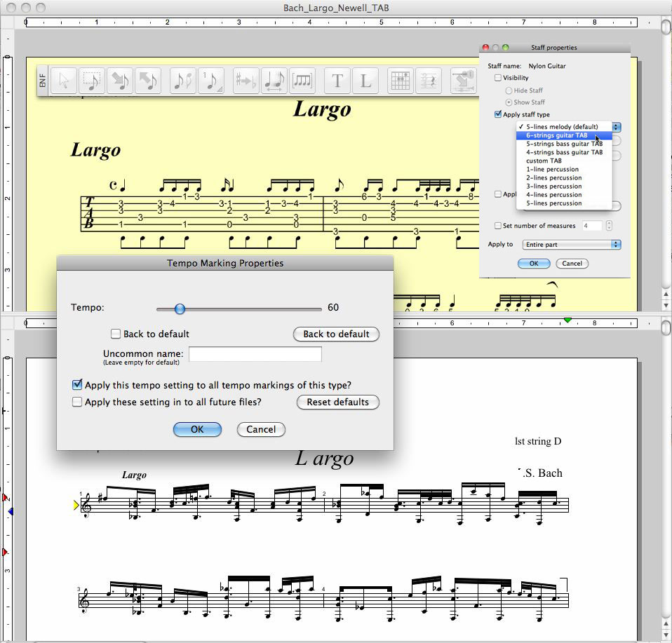Check the Back to default checkbox
672x643 pixels.
pyautogui.click(x=115, y=334)
